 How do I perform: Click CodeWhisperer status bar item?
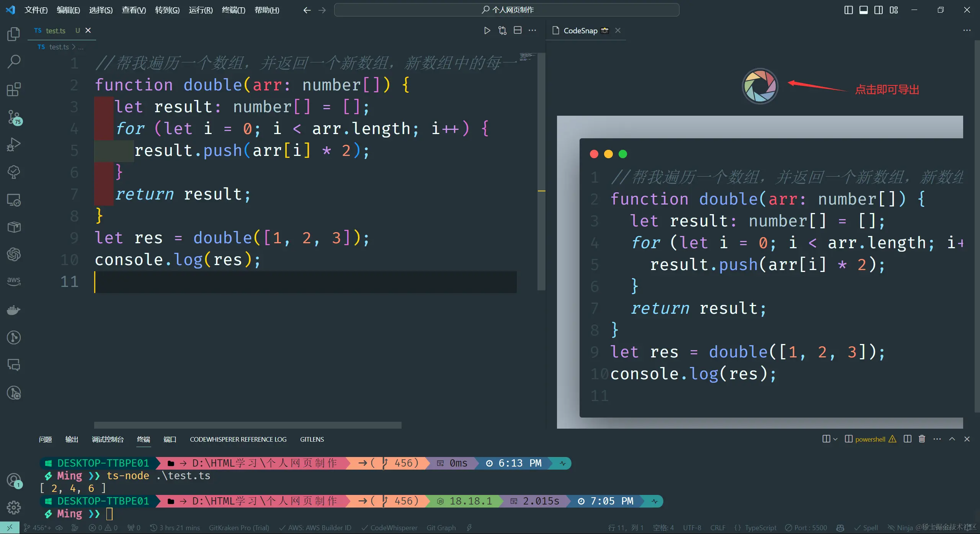(x=389, y=527)
